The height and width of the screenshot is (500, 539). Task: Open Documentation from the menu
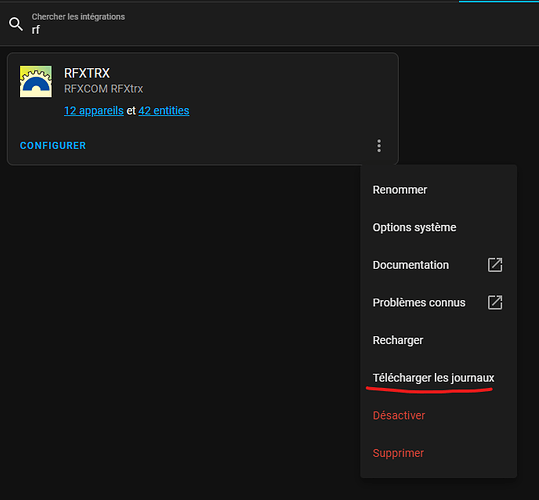coord(438,265)
